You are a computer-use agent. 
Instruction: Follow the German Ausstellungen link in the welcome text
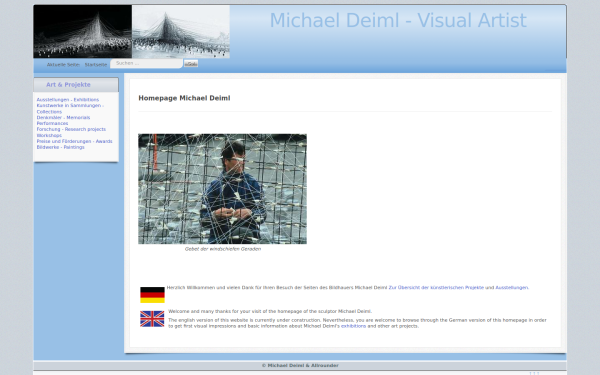(x=512, y=287)
